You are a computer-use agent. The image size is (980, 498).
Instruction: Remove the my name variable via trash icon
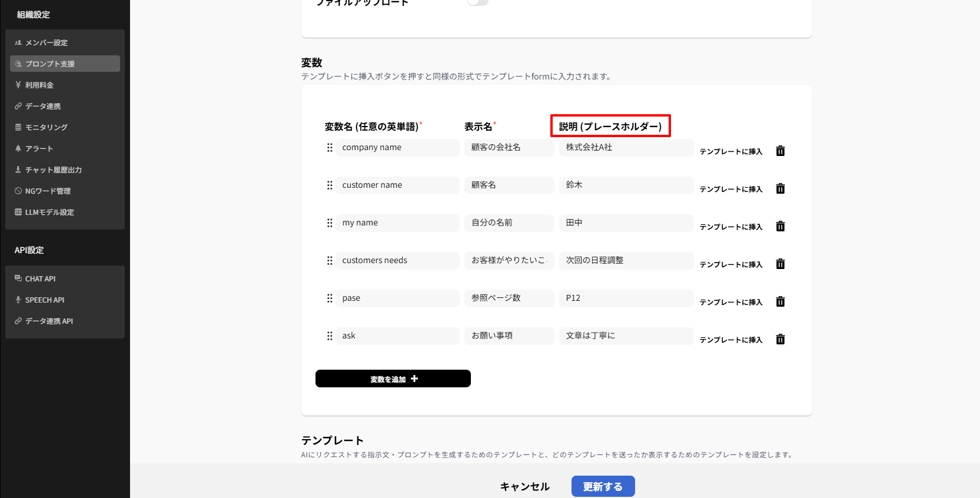[780, 227]
